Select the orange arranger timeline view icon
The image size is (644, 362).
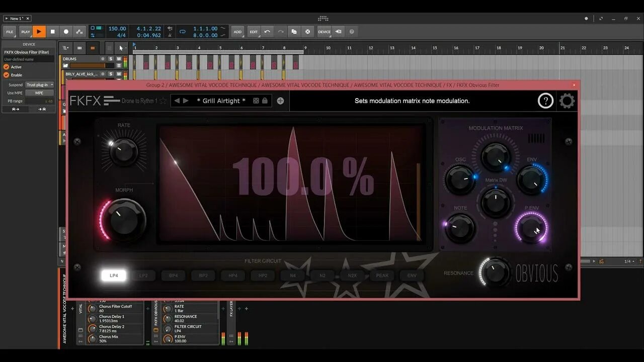coord(93,48)
